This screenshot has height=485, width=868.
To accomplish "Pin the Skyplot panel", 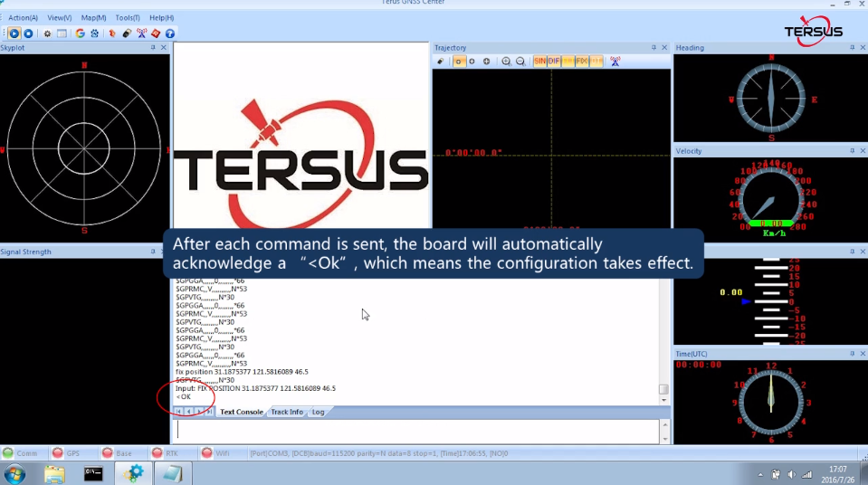I will pyautogui.click(x=153, y=48).
